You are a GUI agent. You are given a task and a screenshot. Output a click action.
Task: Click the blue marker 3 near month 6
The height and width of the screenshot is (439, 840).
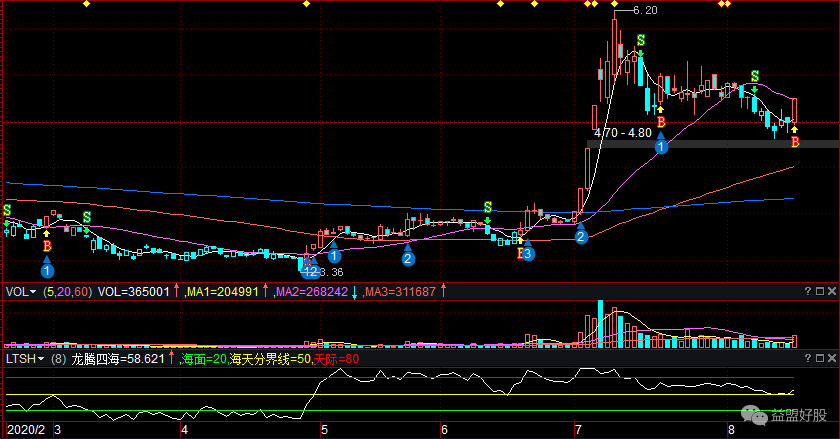click(528, 254)
